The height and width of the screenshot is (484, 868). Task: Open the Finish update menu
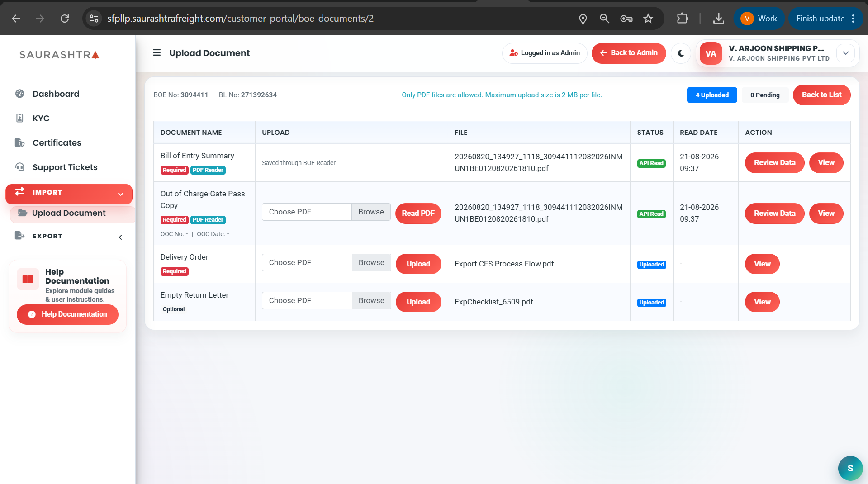click(826, 19)
